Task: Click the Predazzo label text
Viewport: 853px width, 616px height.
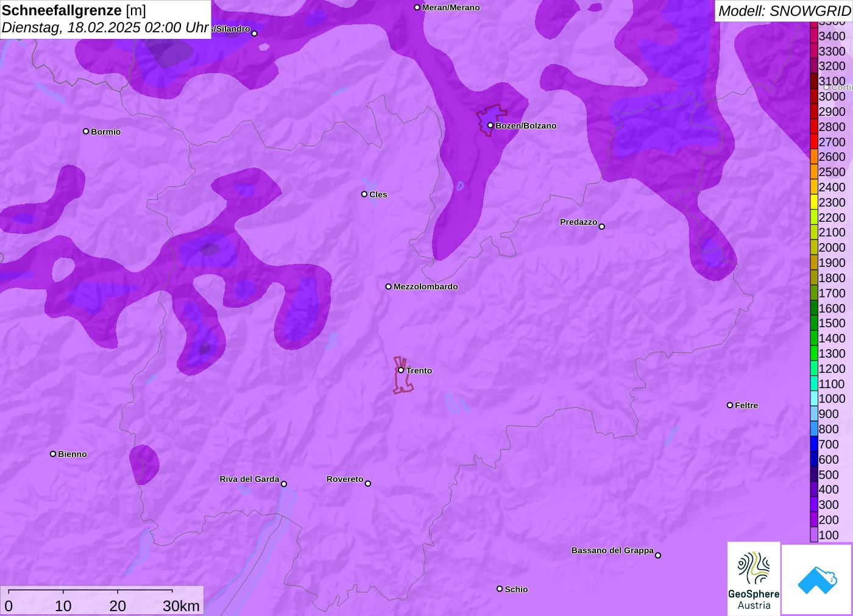Action: point(579,222)
